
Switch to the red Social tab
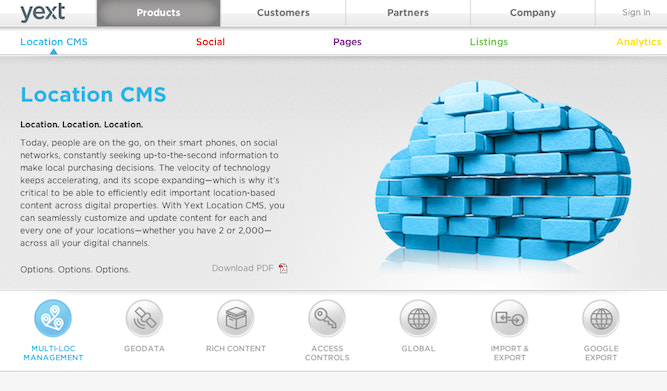(x=210, y=42)
